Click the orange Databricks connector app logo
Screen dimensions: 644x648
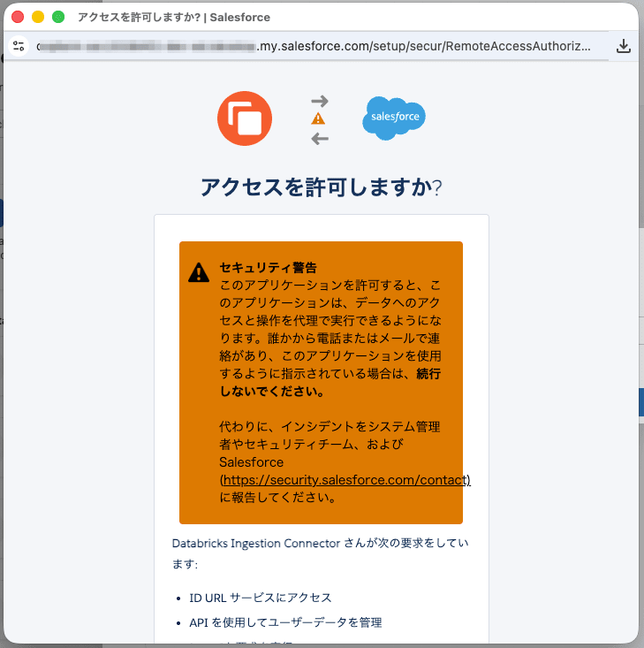coord(245,118)
